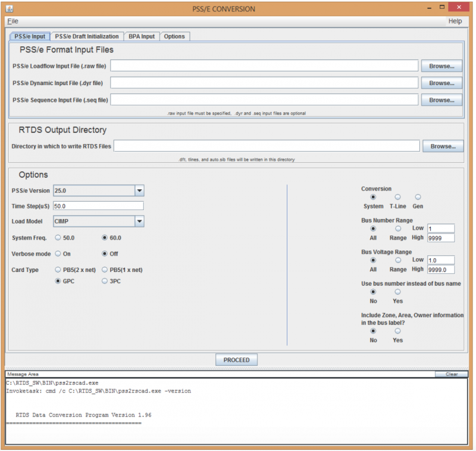Browse for the .raw loadflow file
The image size is (476, 451).
pyautogui.click(x=441, y=66)
